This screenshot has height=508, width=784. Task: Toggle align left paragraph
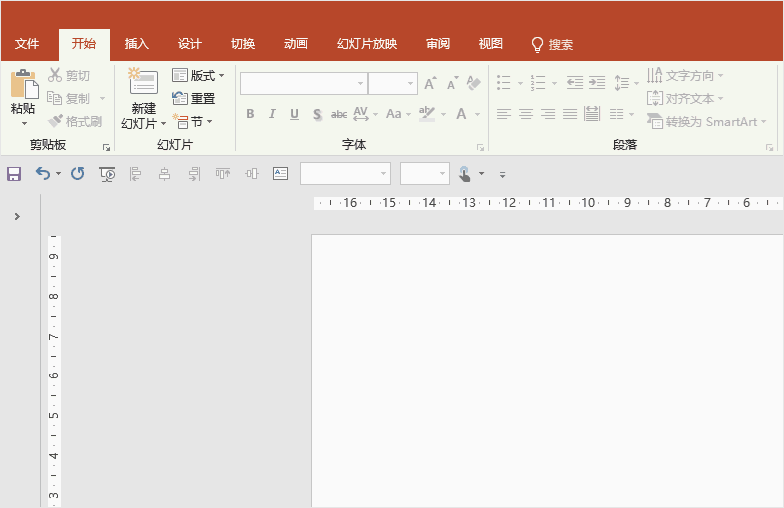[504, 114]
